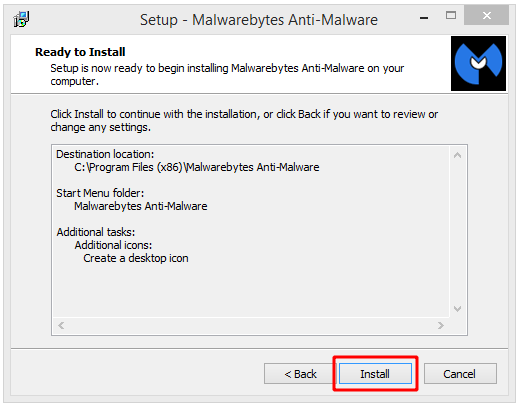
Task: Click the 'Ready to Install' heading
Action: coord(80,52)
